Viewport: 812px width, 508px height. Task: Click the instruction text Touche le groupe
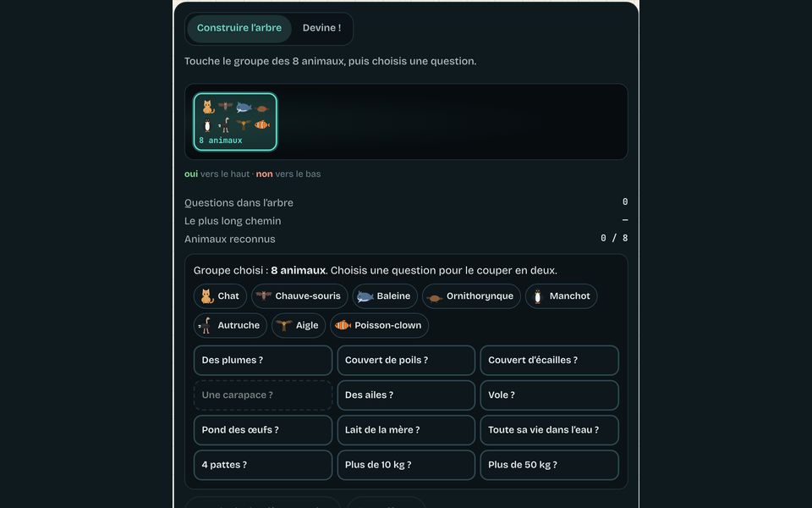[331, 61]
